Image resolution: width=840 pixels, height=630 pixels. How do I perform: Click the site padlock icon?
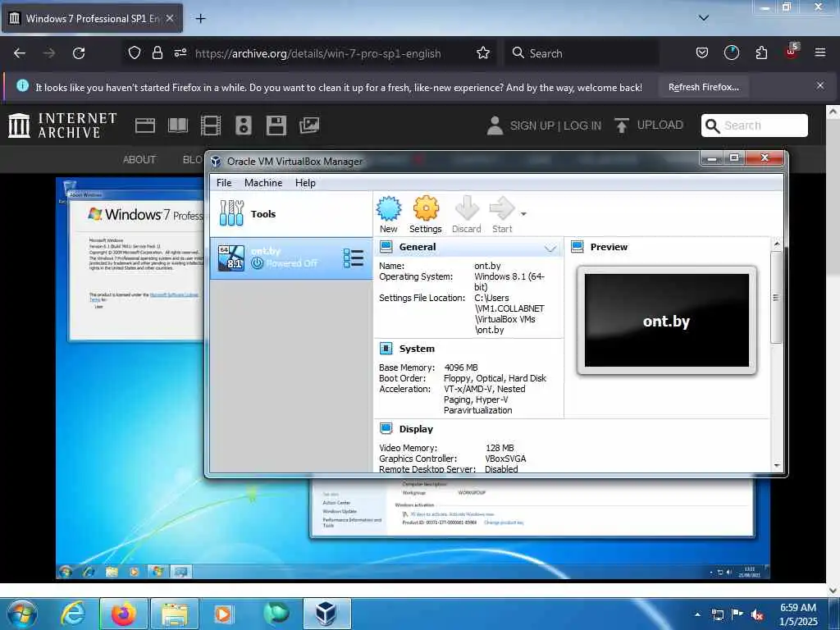[x=157, y=53]
